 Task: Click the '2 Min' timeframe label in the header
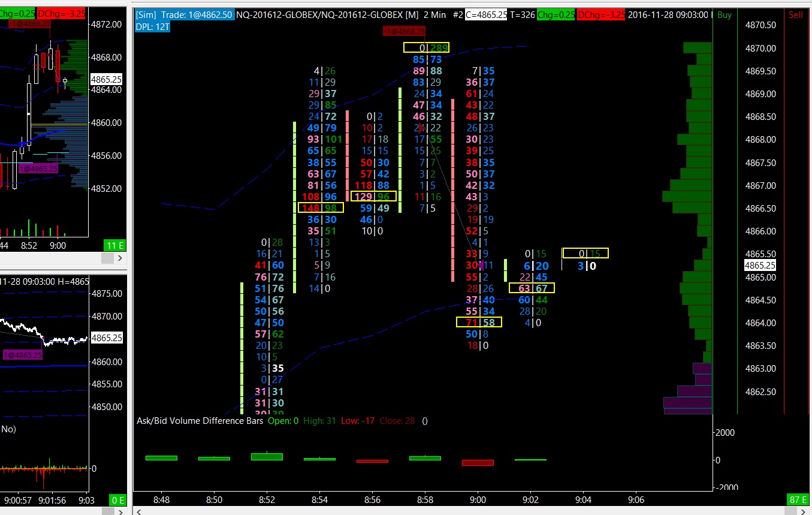pos(434,15)
